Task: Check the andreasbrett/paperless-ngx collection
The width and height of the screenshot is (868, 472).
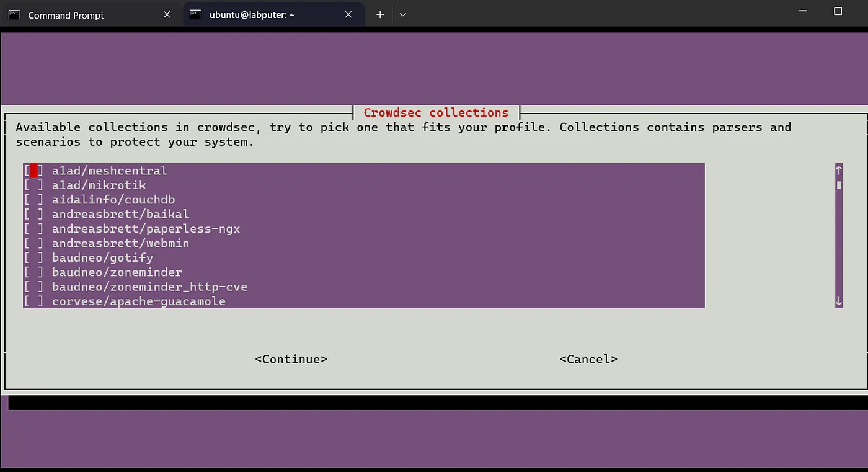Action: [34, 229]
